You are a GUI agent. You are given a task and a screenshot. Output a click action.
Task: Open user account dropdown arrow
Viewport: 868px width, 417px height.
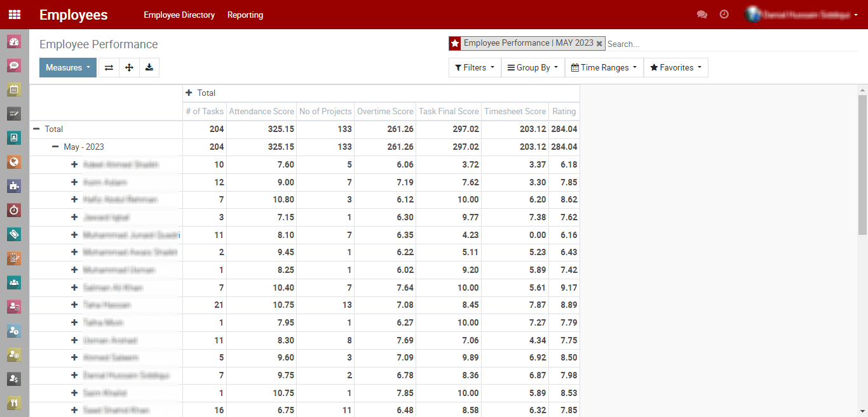856,15
